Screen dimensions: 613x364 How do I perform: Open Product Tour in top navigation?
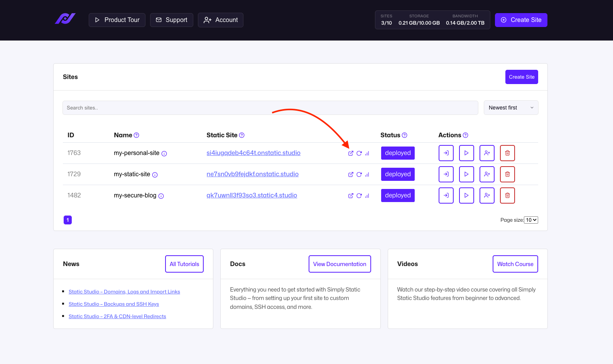[x=117, y=20]
